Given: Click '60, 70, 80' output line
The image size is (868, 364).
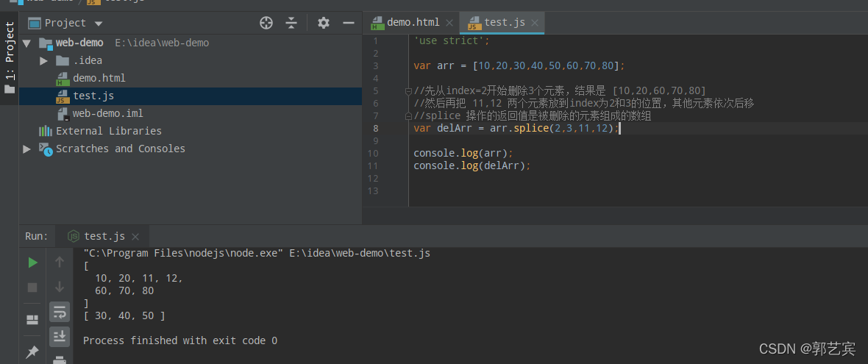Looking at the screenshot, I should click(x=124, y=290).
